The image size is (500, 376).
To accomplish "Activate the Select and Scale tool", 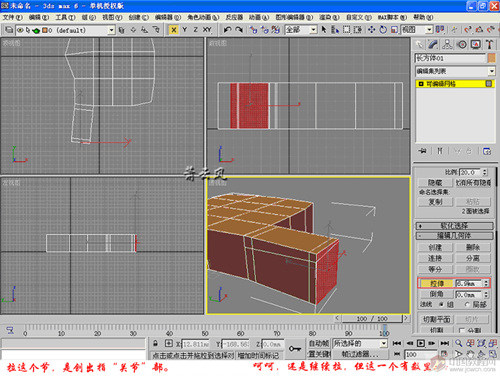I will 394,30.
